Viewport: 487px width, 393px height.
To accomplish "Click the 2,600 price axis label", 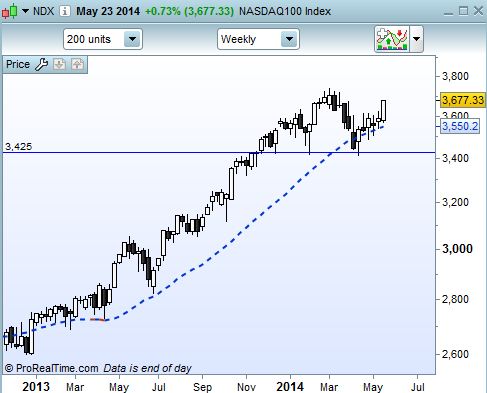I will (x=455, y=354).
